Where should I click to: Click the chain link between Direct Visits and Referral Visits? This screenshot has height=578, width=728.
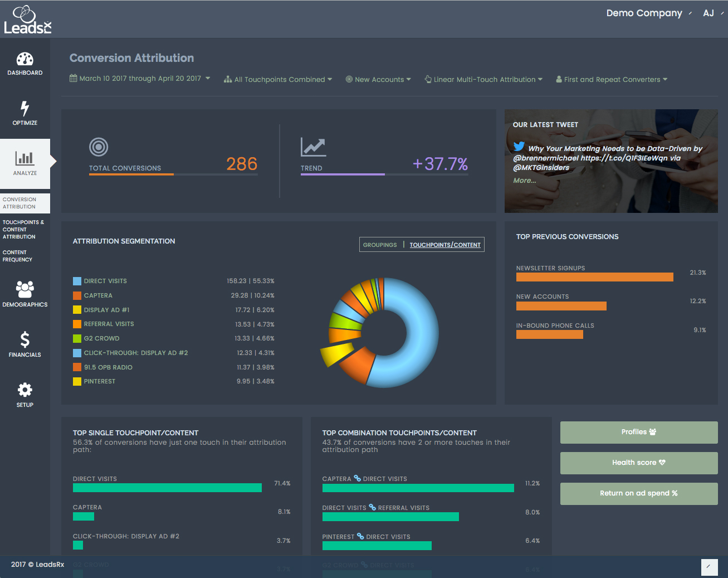372,507
